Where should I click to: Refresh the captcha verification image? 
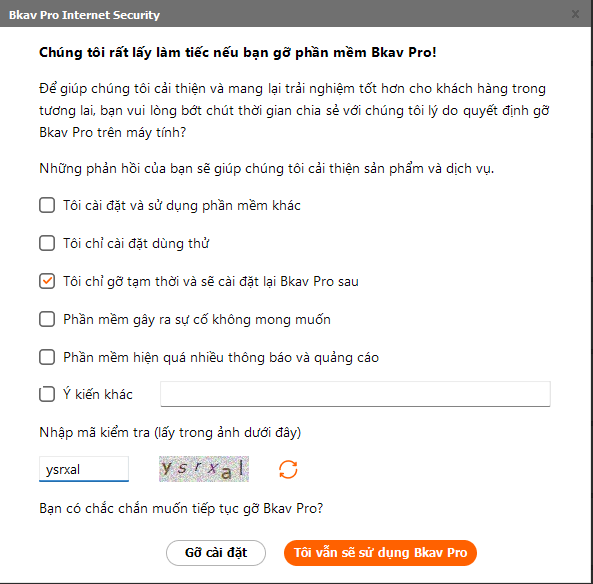click(x=288, y=469)
